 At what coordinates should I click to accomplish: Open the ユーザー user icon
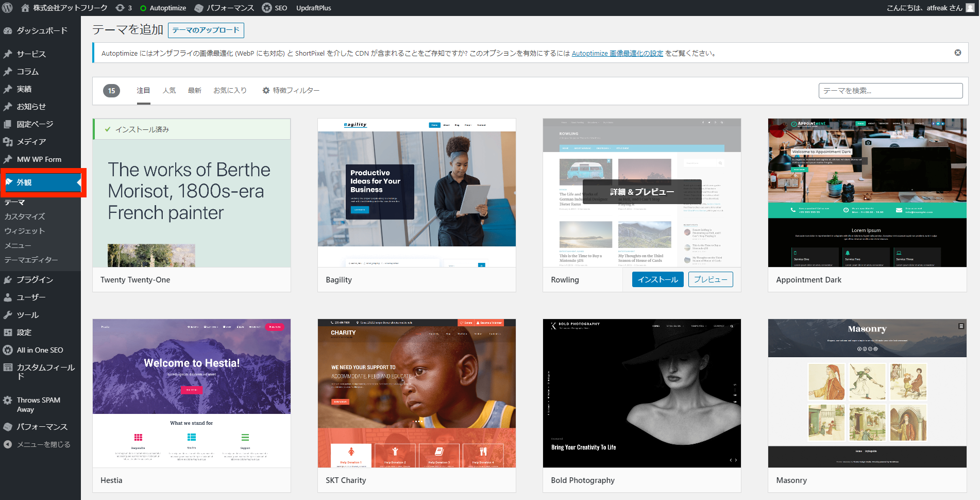[8, 297]
